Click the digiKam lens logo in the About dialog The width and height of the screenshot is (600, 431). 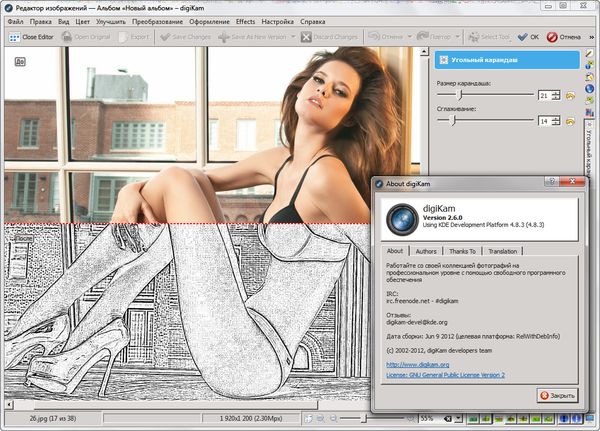[402, 219]
